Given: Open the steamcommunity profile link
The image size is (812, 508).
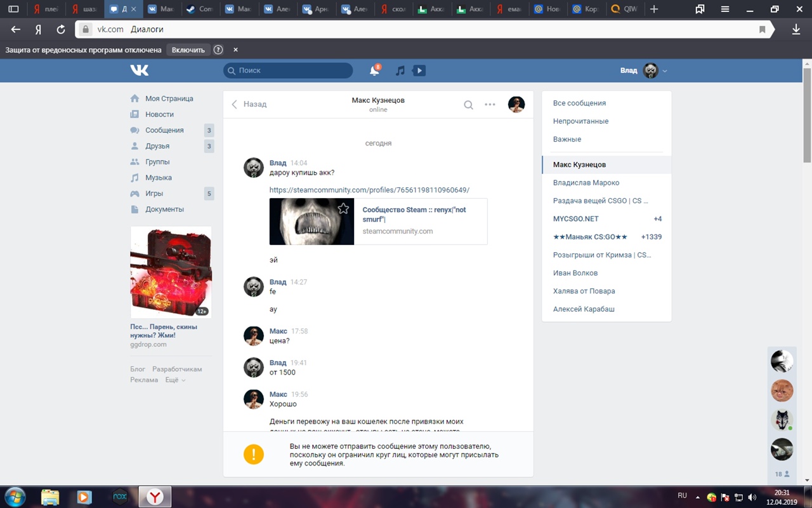Looking at the screenshot, I should (x=369, y=190).
